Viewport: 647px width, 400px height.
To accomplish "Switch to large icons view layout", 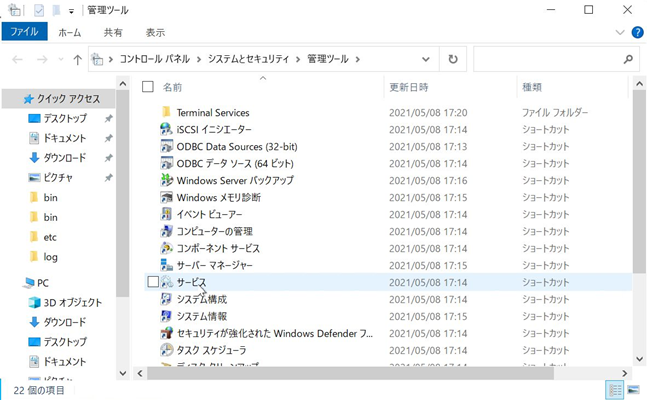I will tap(633, 389).
